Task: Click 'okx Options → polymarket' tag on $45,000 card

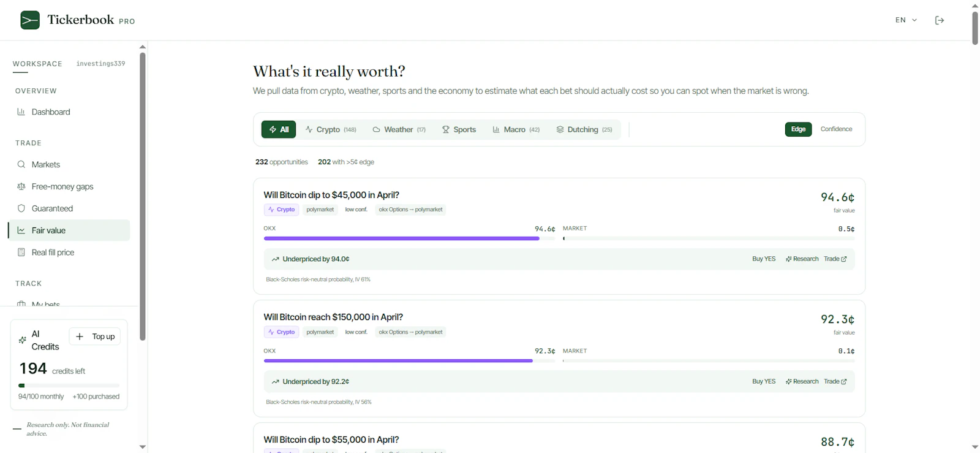Action: 410,210
